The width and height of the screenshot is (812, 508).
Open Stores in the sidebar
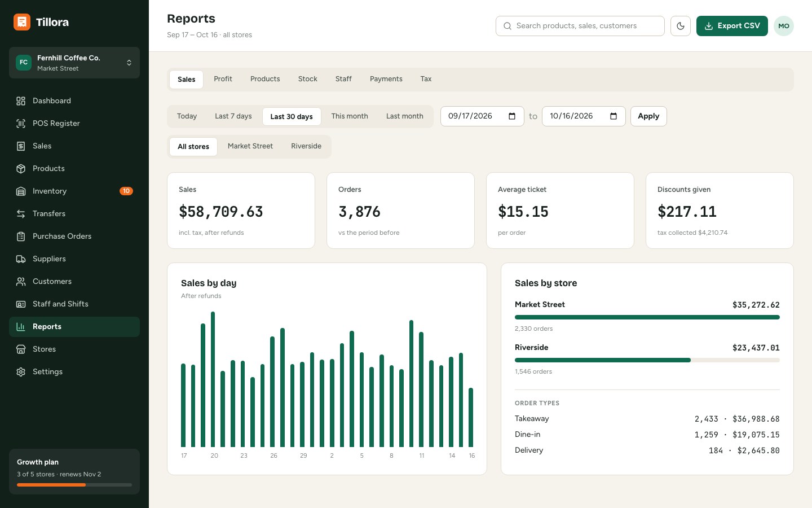tap(74, 349)
